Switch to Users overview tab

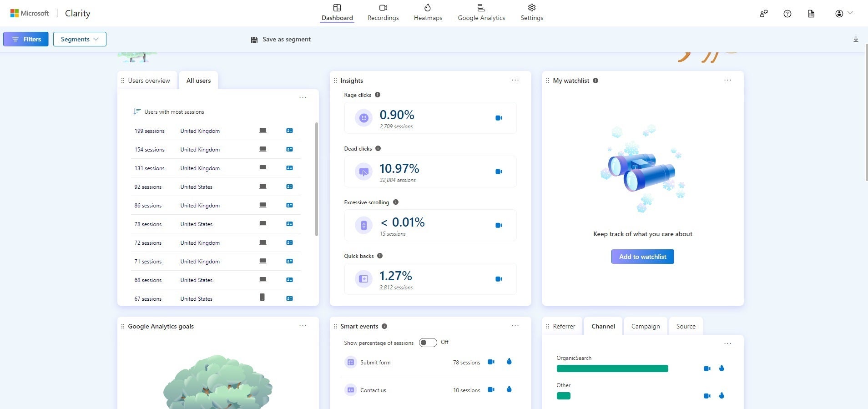pos(149,81)
